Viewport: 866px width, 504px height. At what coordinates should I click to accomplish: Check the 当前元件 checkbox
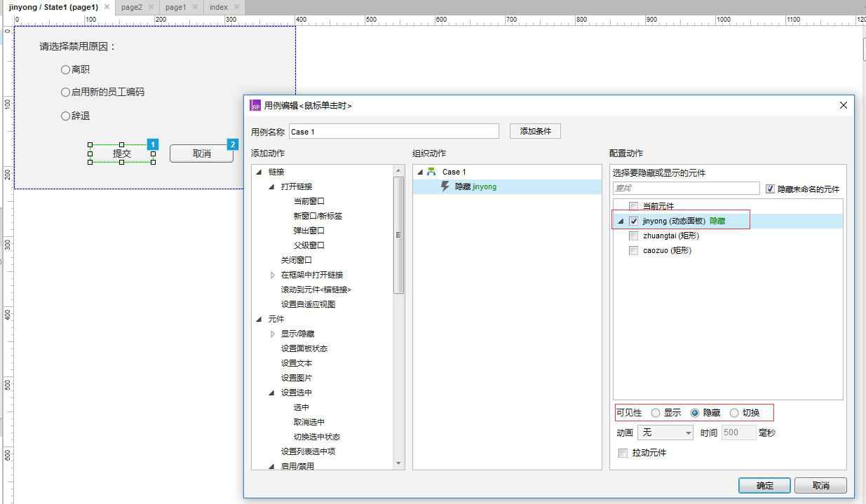(x=634, y=206)
